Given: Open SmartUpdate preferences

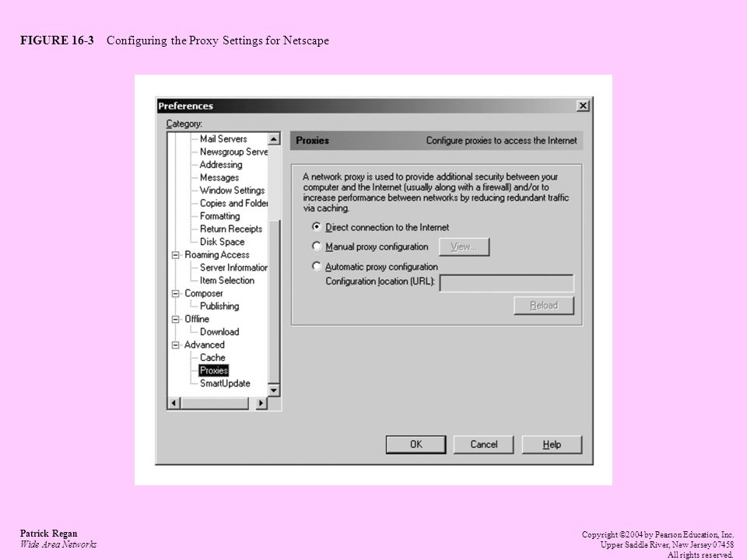Looking at the screenshot, I should 225,383.
